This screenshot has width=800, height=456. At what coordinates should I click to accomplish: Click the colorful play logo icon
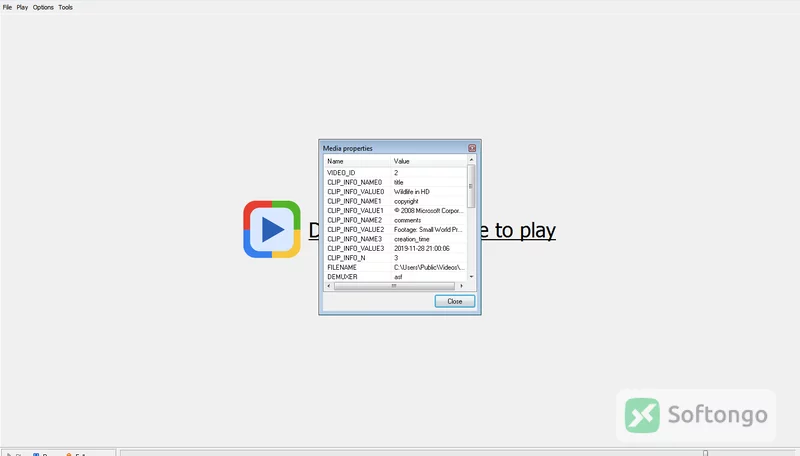click(272, 229)
